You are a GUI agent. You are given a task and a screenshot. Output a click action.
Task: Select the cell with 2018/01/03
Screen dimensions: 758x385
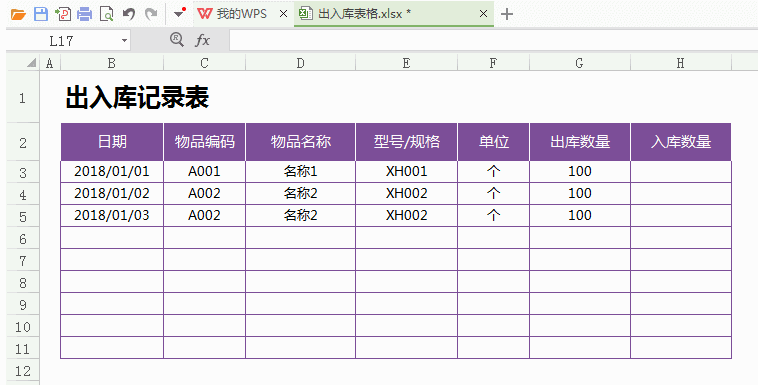pos(112,215)
